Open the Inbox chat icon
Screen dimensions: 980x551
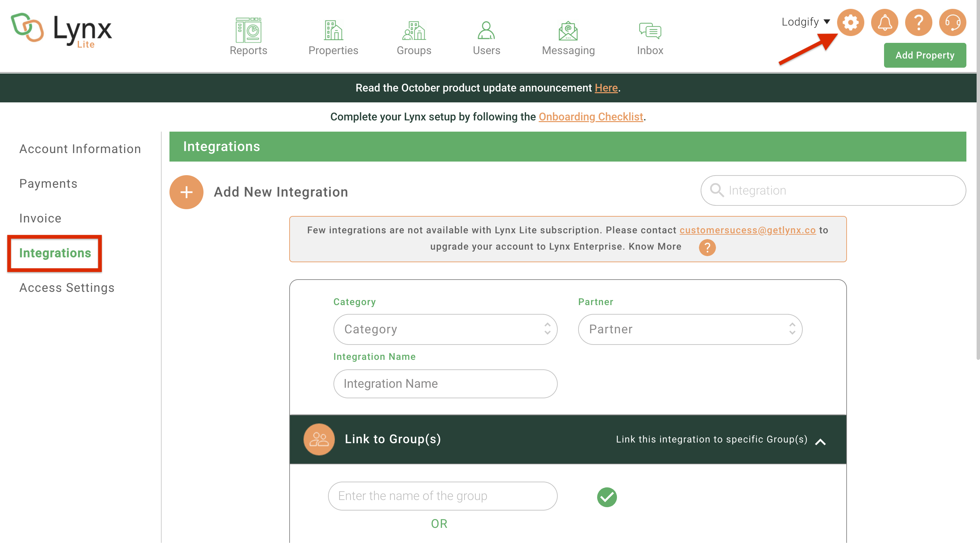[x=650, y=30]
